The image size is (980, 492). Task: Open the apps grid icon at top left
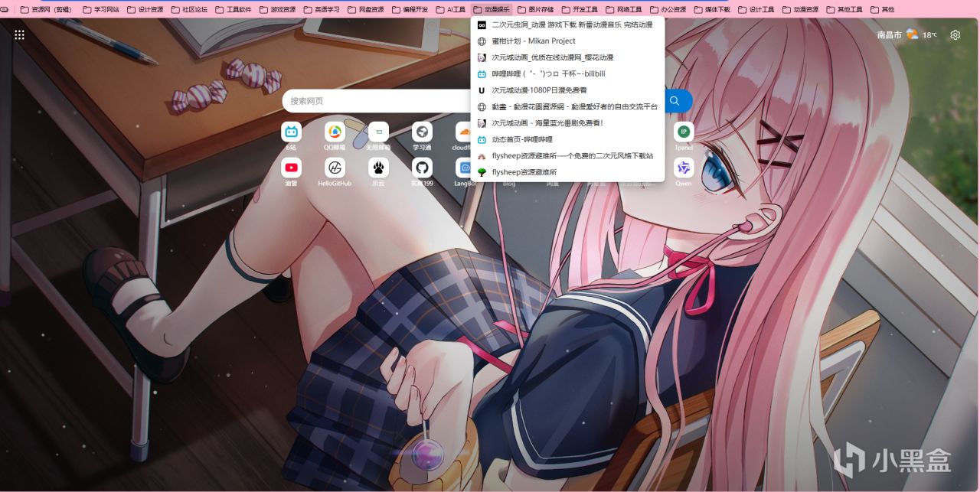coord(20,34)
